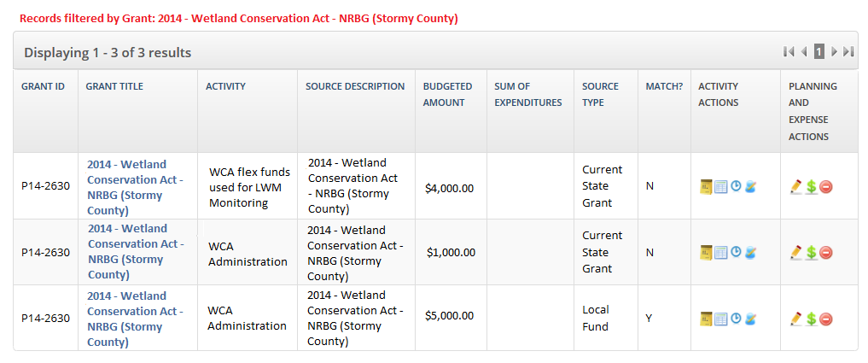Click the table grid icon in the $4,000.00 row
Image resolution: width=868 pixels, height=363 pixels.
coord(720,186)
